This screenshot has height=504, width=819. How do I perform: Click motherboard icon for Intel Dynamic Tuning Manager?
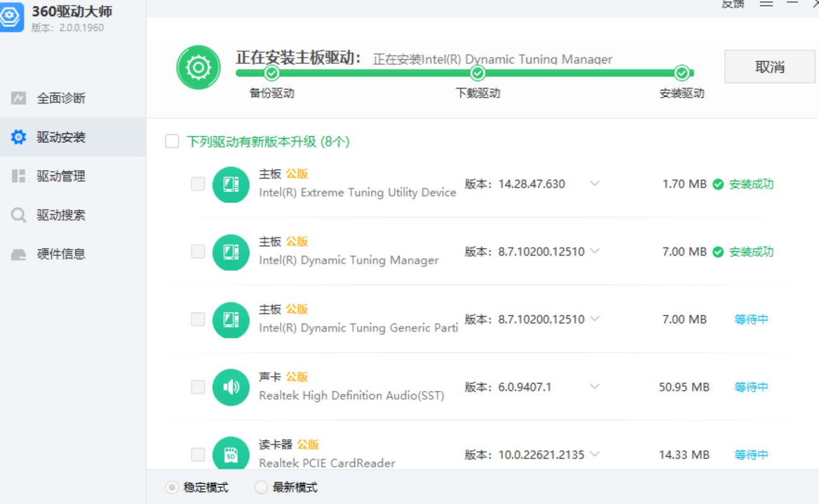[x=231, y=252]
